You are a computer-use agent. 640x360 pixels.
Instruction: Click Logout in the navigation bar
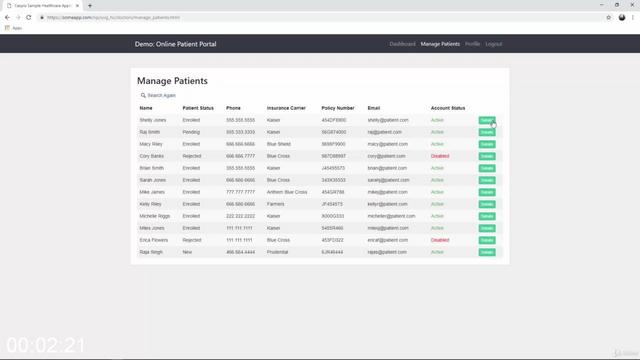pyautogui.click(x=493, y=44)
